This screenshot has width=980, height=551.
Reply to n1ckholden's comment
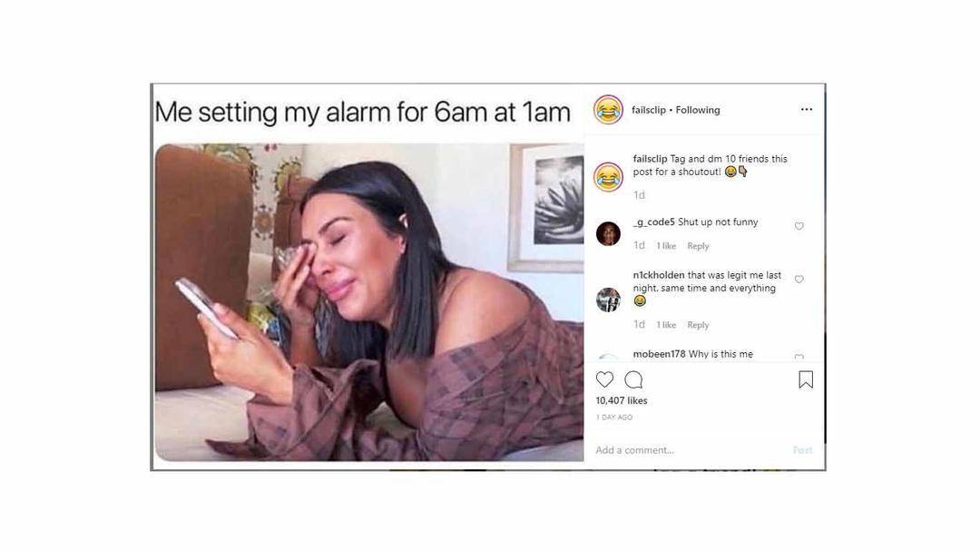[698, 325]
